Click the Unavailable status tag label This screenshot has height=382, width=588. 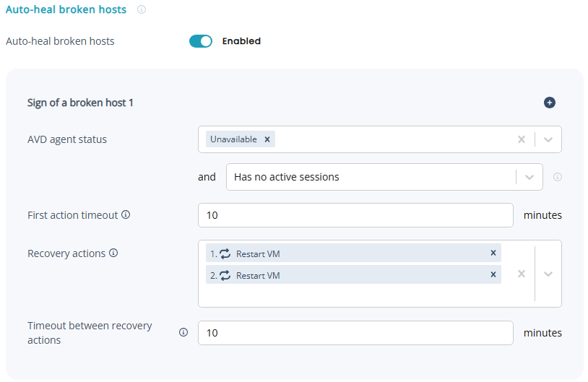pos(233,139)
